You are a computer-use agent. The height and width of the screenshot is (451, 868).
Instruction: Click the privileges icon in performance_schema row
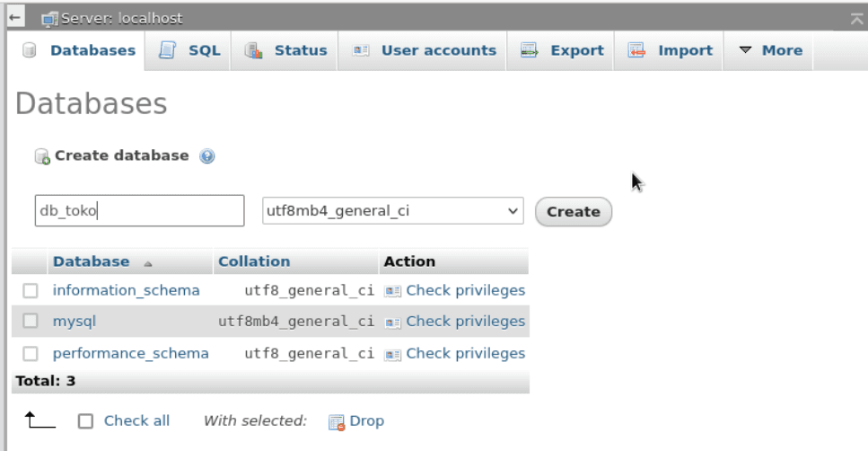[x=391, y=354]
